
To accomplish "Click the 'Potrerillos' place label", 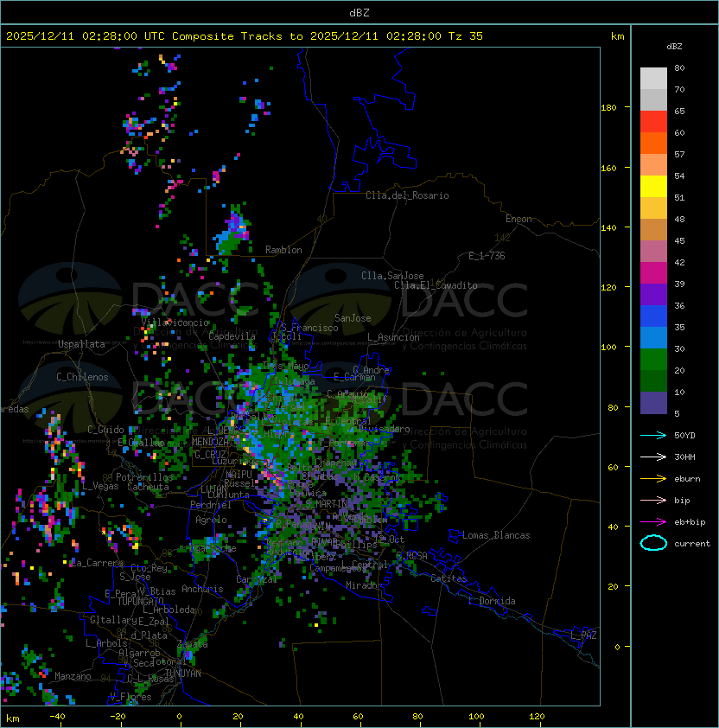I will (144, 477).
